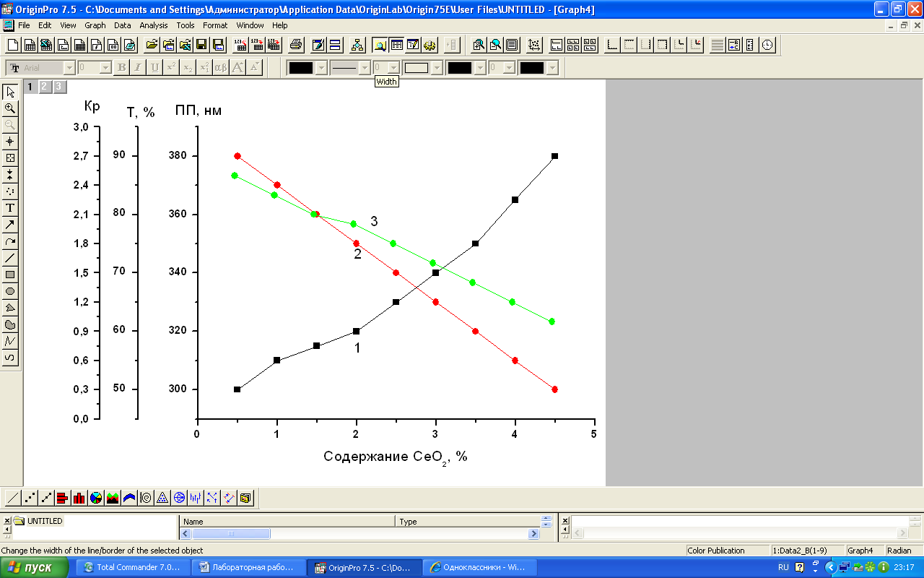This screenshot has width=924, height=578.
Task: Choose the Polygon drawing tool
Action: 10,308
